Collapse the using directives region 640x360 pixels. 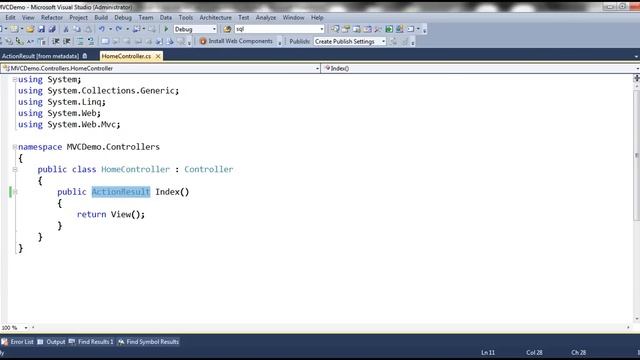pos(15,80)
